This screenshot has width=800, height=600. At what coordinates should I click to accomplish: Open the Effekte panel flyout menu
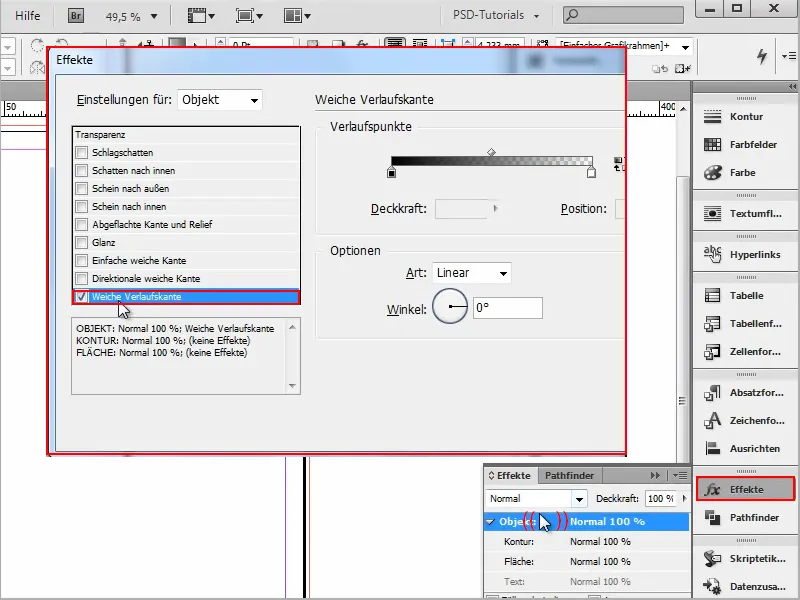pyautogui.click(x=680, y=476)
